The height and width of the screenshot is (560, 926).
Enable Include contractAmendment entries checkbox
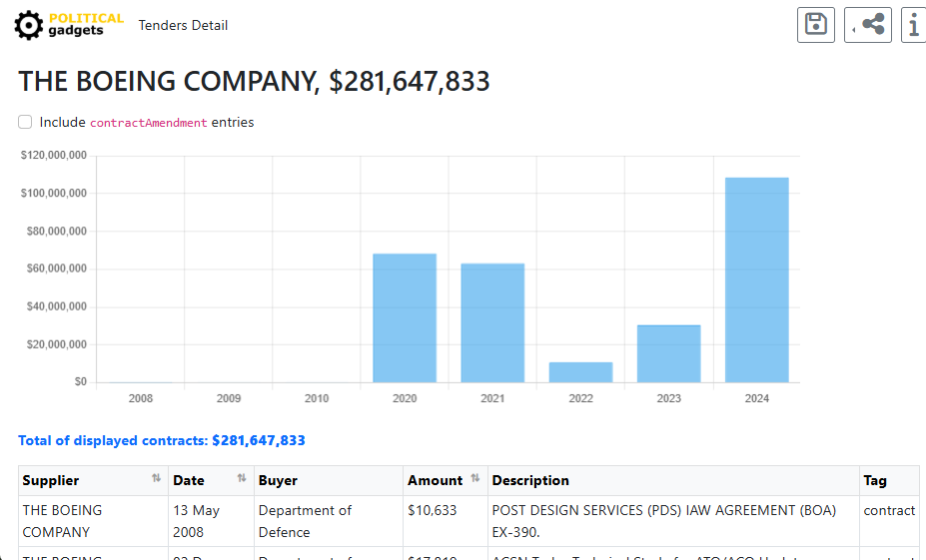(25, 122)
